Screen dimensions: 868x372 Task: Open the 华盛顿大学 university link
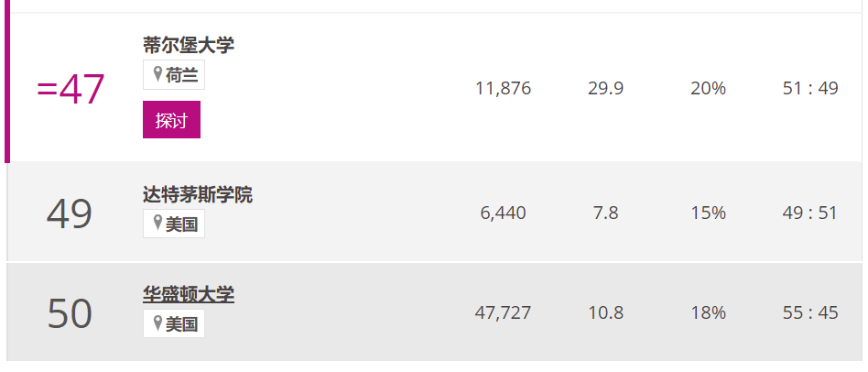(x=189, y=294)
